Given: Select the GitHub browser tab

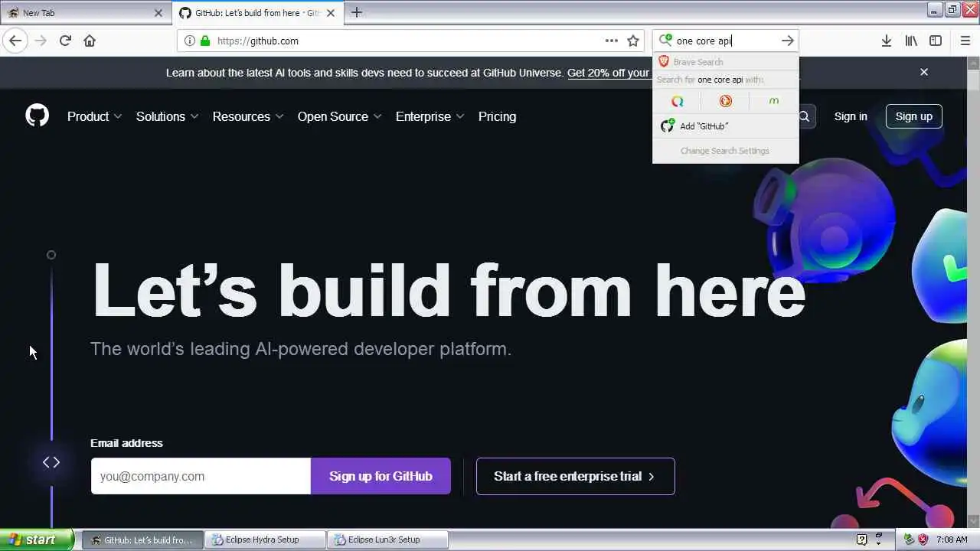Looking at the screenshot, I should 257,13.
